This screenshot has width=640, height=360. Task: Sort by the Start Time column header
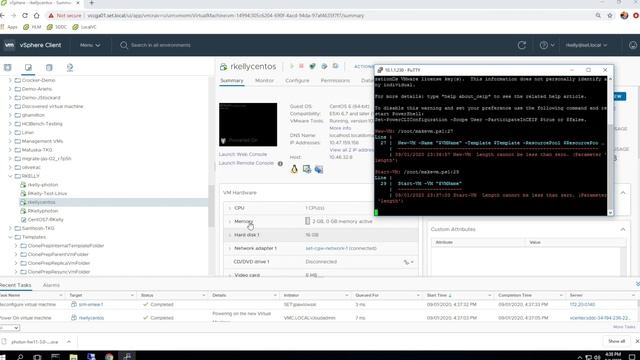(439, 295)
